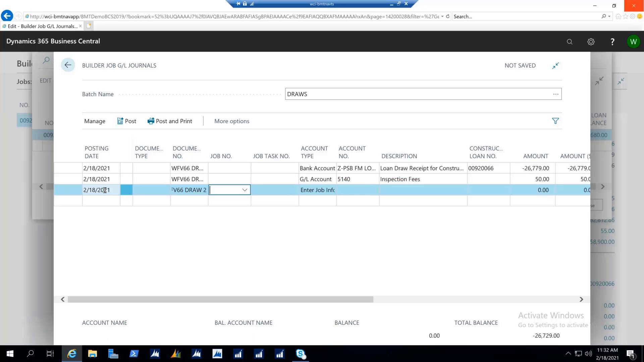Screen dimensions: 644x362
Task: Collapse the page with the shrink arrows icon
Action: click(555, 65)
